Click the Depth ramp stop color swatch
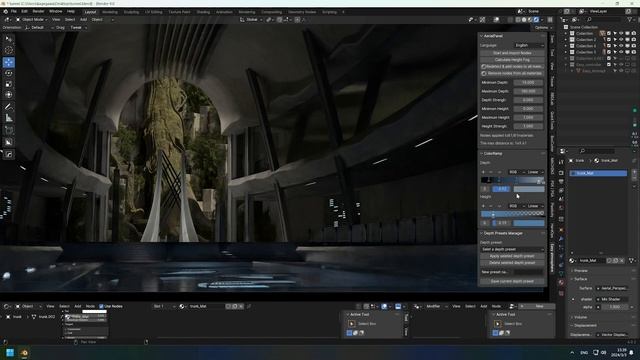The height and width of the screenshot is (360, 640). [529, 189]
